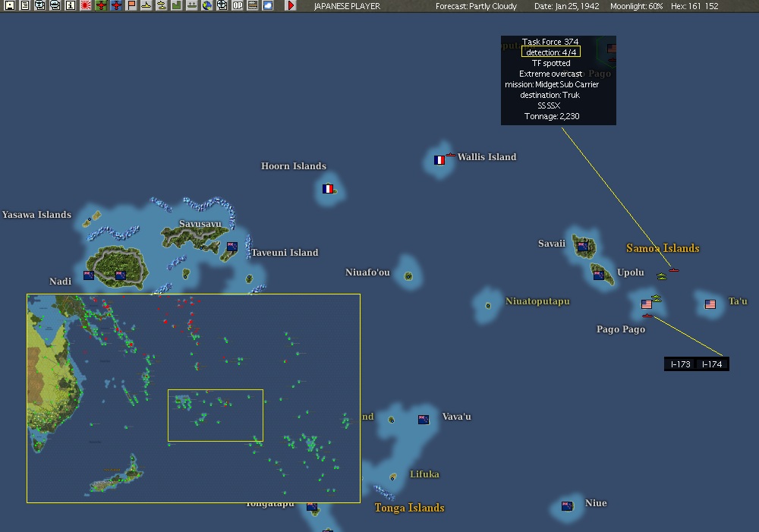Click the Task Force 374 tooltip title
This screenshot has height=532, width=759.
point(550,42)
